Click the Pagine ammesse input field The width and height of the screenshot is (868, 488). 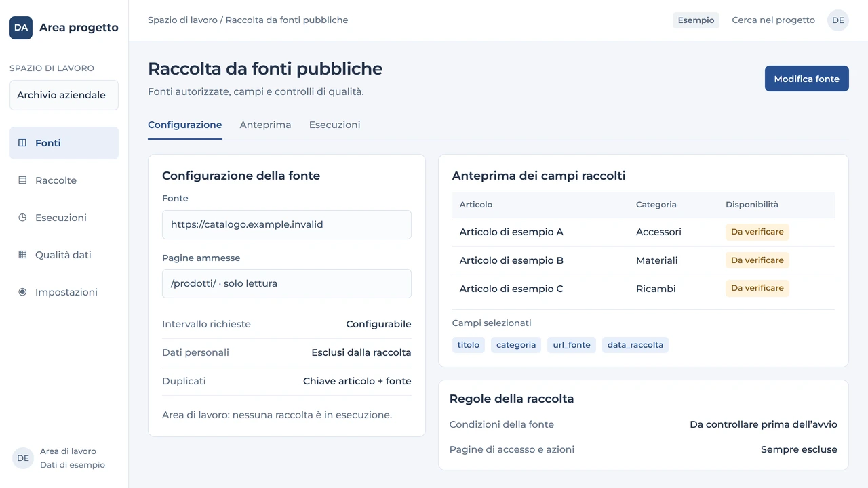[287, 283]
